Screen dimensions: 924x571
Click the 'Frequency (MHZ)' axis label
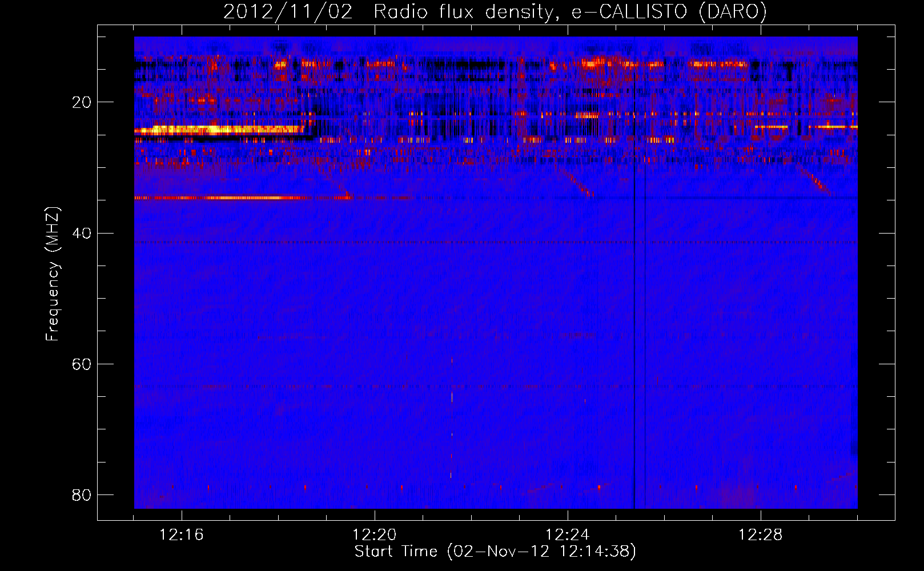[53, 274]
